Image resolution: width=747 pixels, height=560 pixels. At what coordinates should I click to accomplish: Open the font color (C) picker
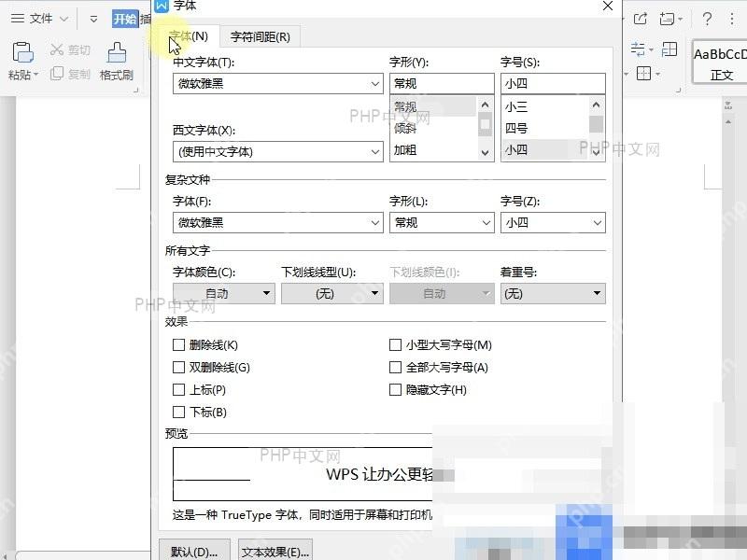click(223, 293)
